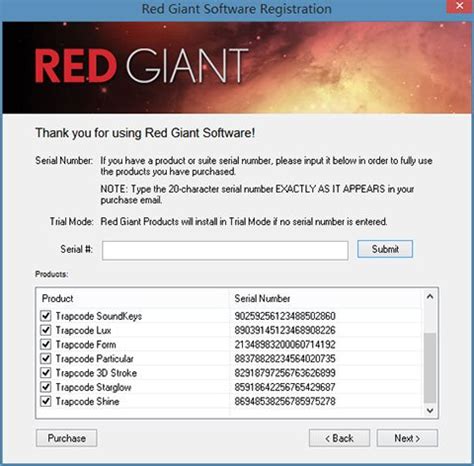Uncheck the Trapcode SoundKeys checkbox
474x466 pixels.
[46, 316]
